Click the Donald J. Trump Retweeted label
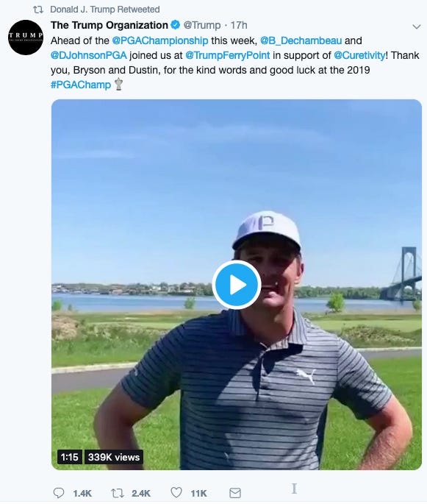This screenshot has height=504, width=427. point(105,10)
